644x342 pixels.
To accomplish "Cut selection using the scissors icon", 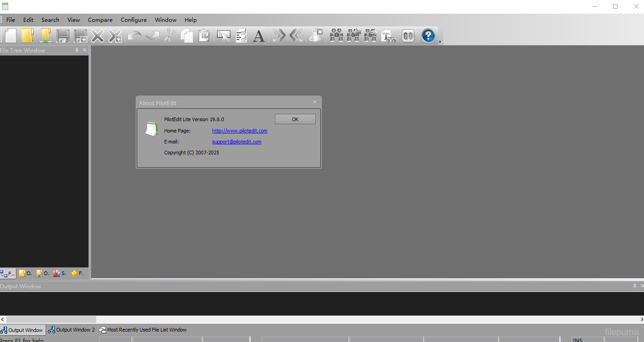I will click(x=170, y=36).
